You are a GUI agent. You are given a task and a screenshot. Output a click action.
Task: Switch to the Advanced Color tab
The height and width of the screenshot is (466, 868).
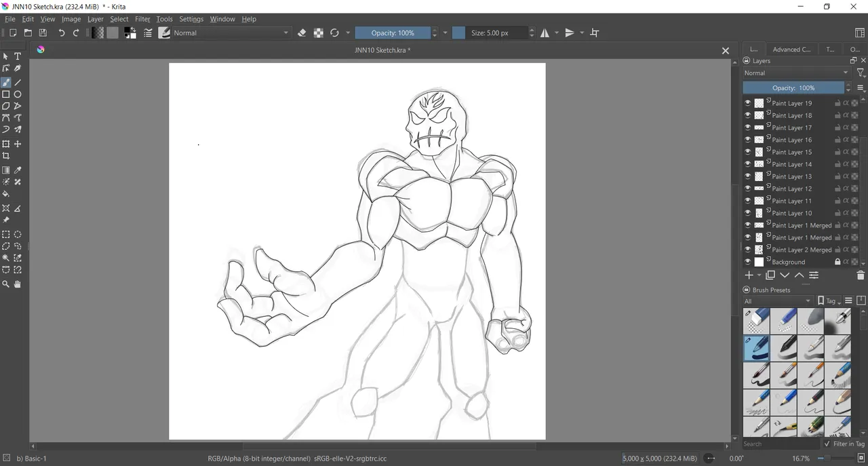791,49
